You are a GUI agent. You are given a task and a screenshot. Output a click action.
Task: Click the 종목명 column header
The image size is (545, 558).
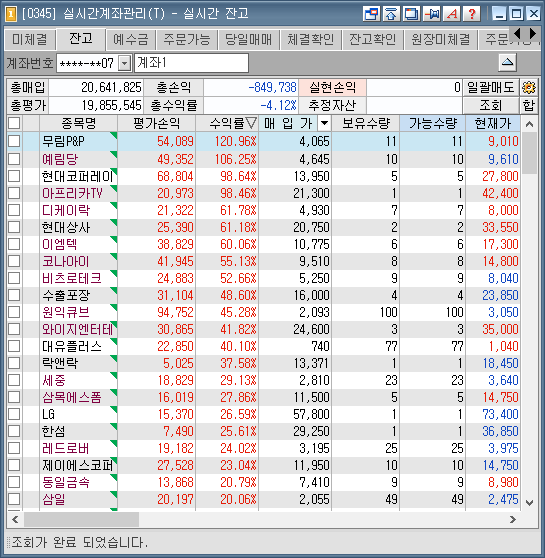(78, 123)
